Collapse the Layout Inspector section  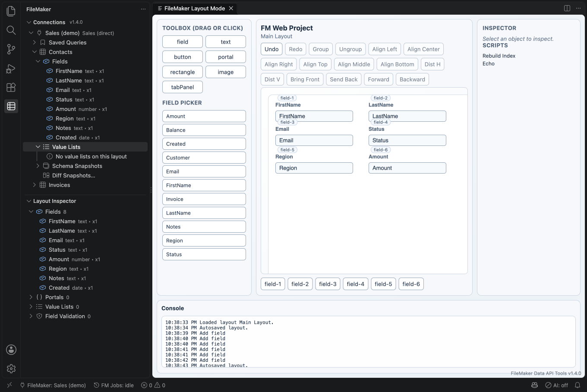[29, 201]
